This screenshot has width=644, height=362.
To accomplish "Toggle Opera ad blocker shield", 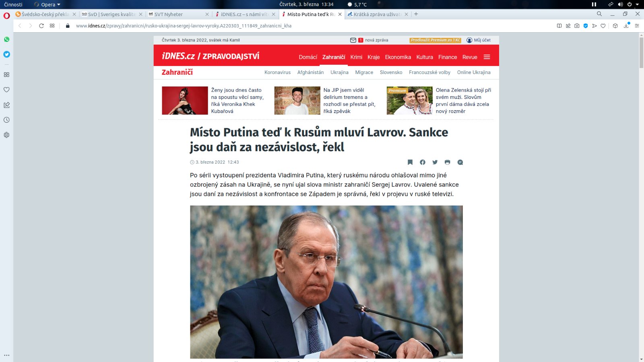I will [x=586, y=26].
